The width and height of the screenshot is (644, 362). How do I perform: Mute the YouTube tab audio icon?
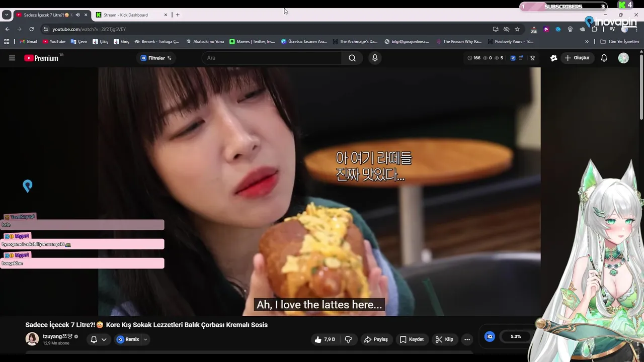[x=77, y=15]
